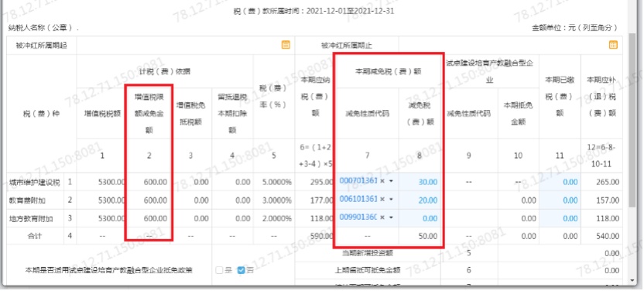This screenshot has width=644, height=291.
Task: Open calendar picker for 被冲红所属期止
Action: 613,45
